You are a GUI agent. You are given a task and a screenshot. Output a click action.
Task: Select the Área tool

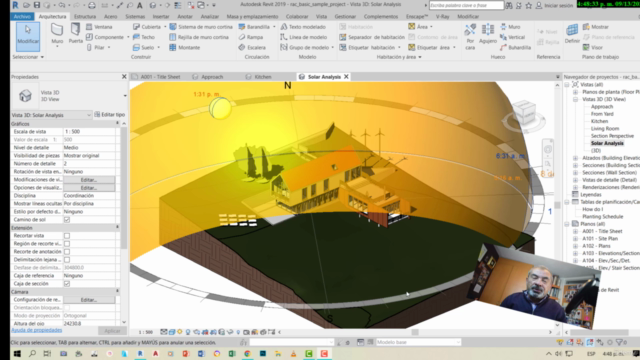418,27
